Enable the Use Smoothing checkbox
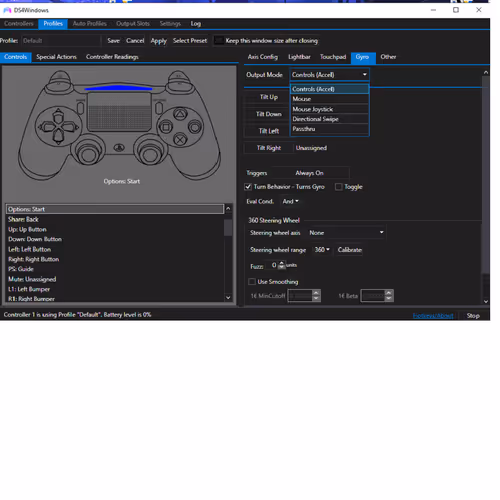The height and width of the screenshot is (500, 500). [252, 282]
